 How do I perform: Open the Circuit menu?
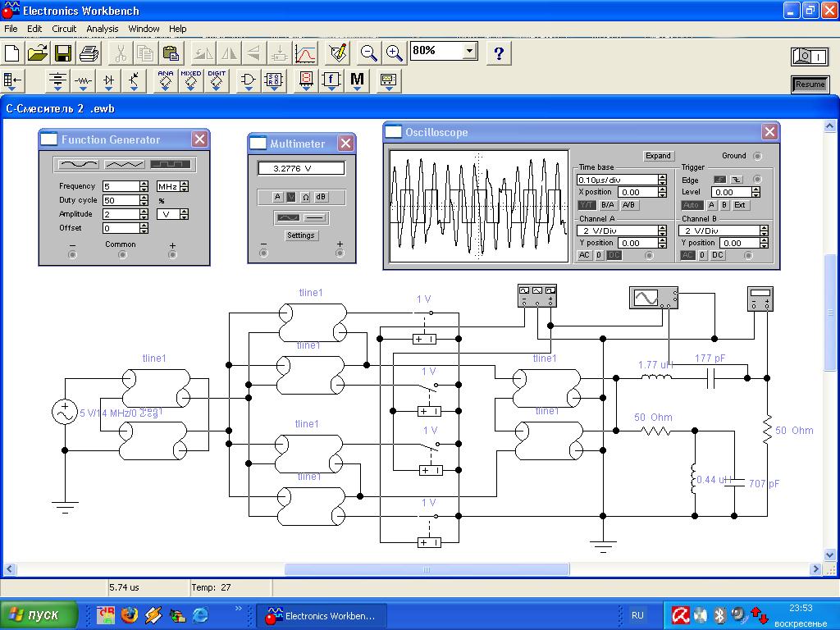[x=64, y=29]
